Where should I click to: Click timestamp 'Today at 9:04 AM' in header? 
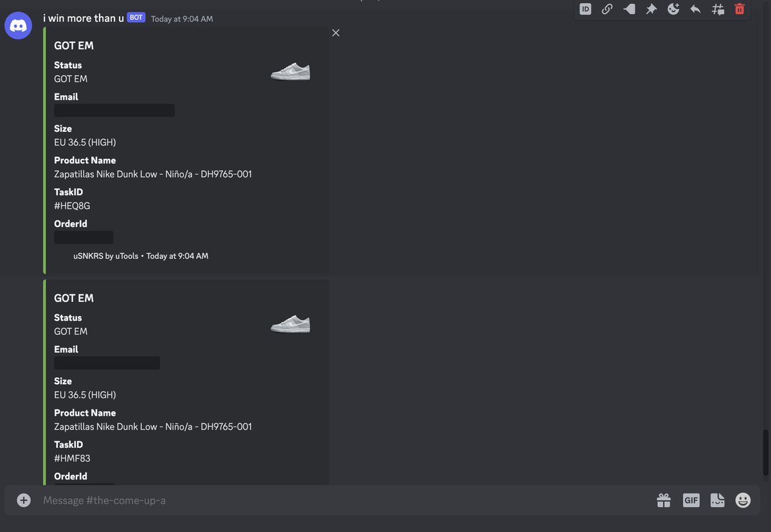pos(182,19)
